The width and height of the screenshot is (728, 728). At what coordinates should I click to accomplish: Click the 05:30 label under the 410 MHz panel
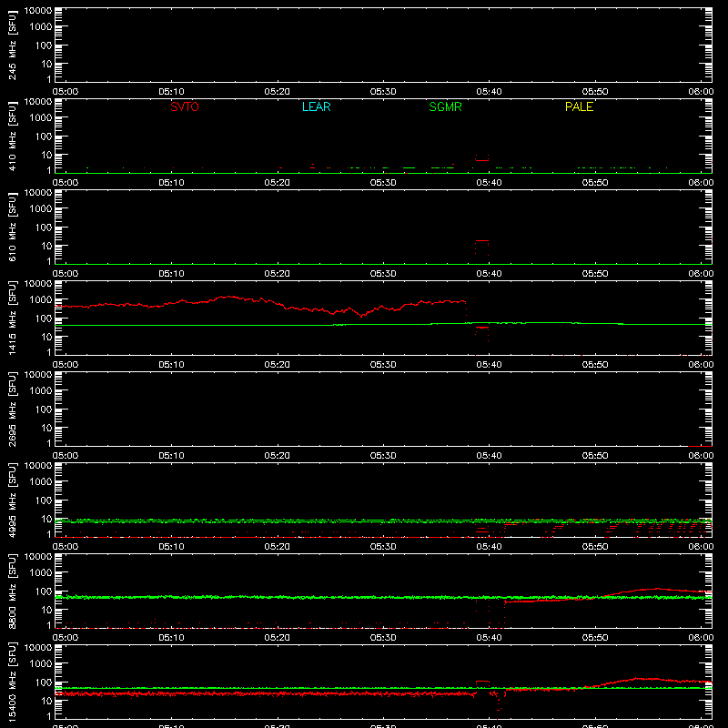[x=383, y=183]
